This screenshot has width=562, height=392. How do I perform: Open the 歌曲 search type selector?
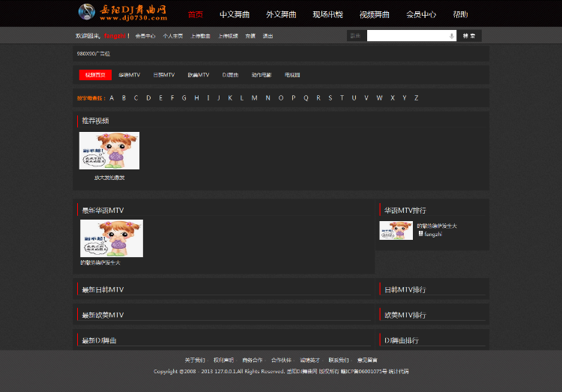356,36
